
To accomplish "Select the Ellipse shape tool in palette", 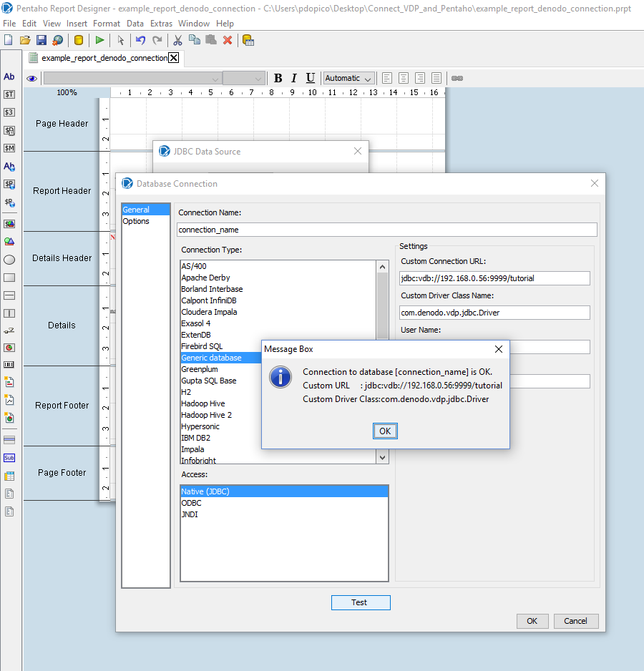I will click(9, 260).
